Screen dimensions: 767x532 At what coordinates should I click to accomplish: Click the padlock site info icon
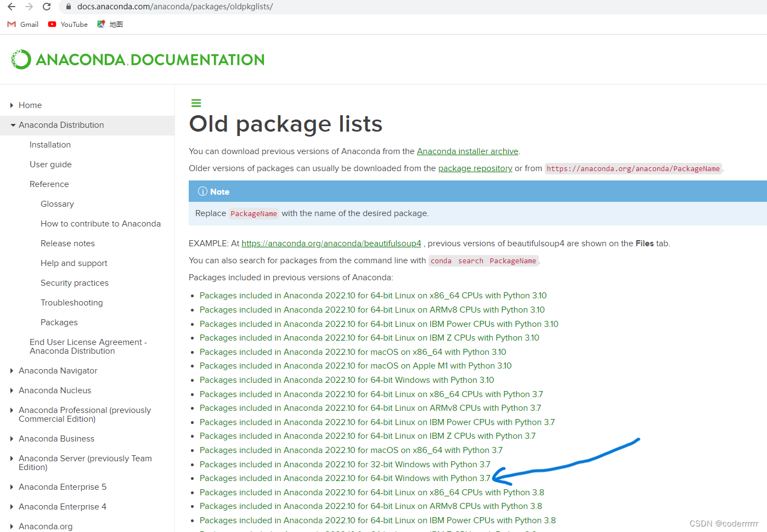point(68,7)
